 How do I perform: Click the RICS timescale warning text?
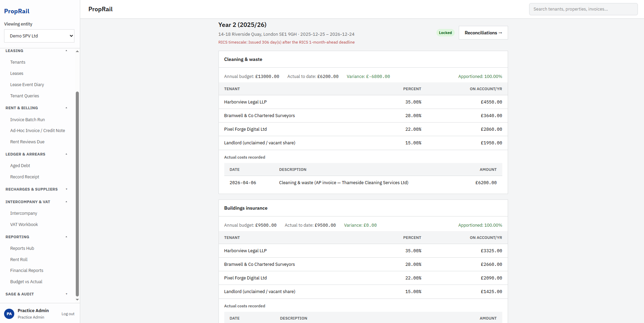[x=286, y=42]
